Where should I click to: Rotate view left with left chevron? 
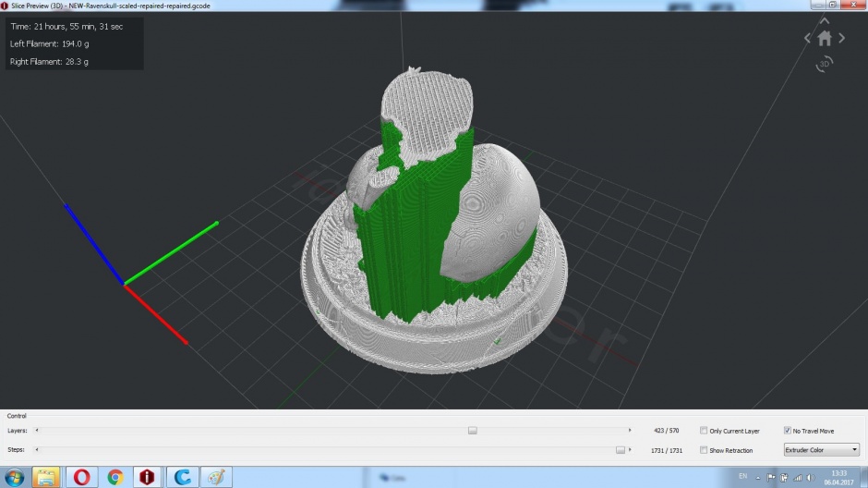(808, 38)
